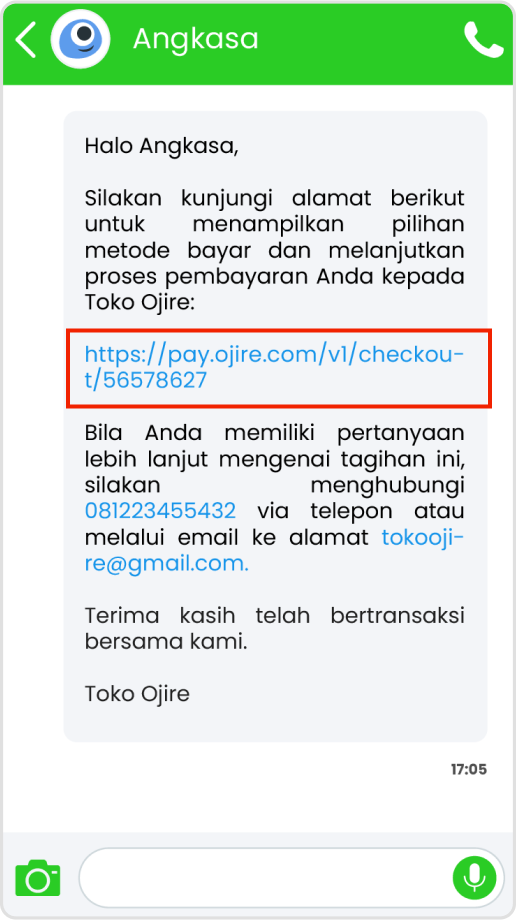Start a phone call with Angkasa
Screen dimensions: 516x920
[483, 39]
